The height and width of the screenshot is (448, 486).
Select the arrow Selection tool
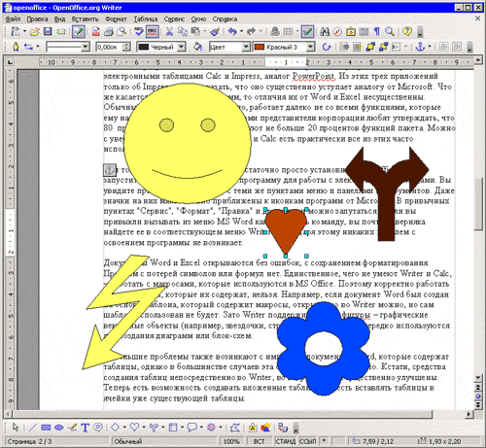tap(16, 428)
